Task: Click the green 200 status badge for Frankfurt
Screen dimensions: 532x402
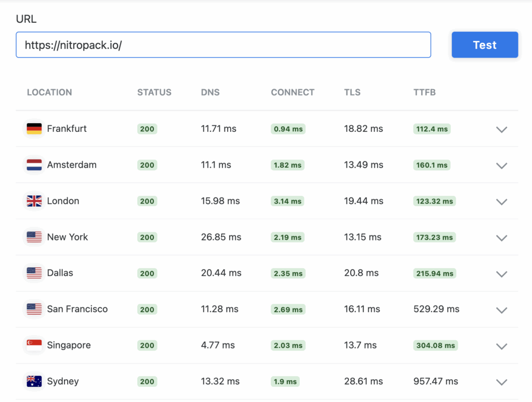Action: coord(147,129)
